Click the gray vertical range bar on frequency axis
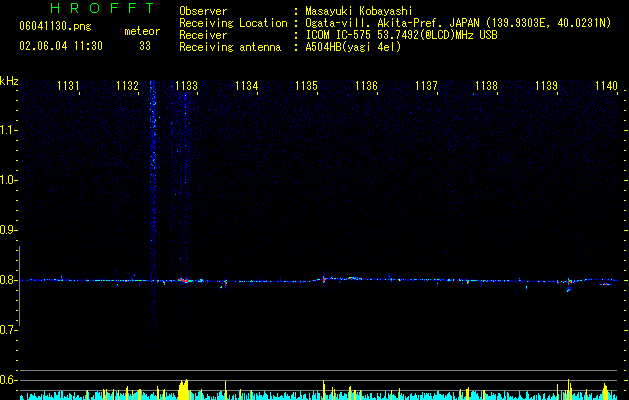 point(19,286)
